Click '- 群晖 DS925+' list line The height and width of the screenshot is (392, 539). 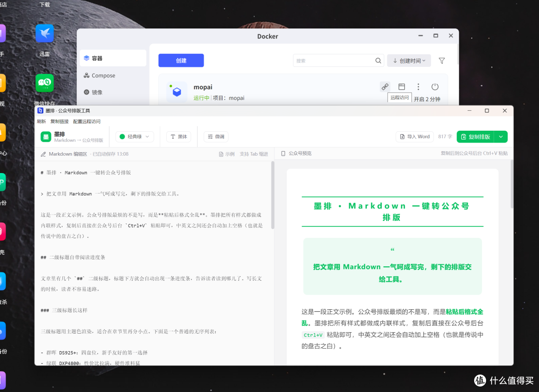coord(94,353)
